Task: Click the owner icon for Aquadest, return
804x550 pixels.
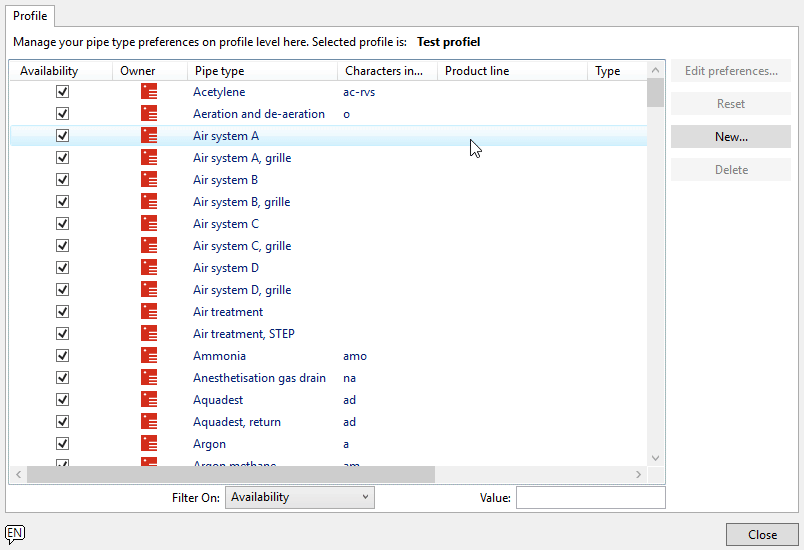Action: 149,422
